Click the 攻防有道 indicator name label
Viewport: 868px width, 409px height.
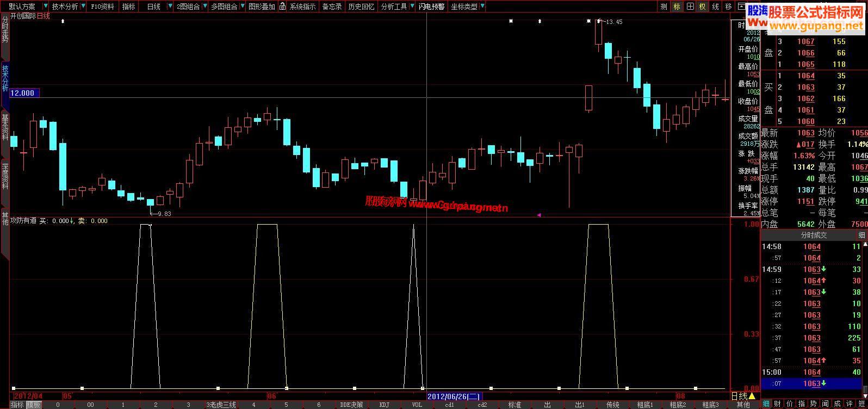click(23, 221)
